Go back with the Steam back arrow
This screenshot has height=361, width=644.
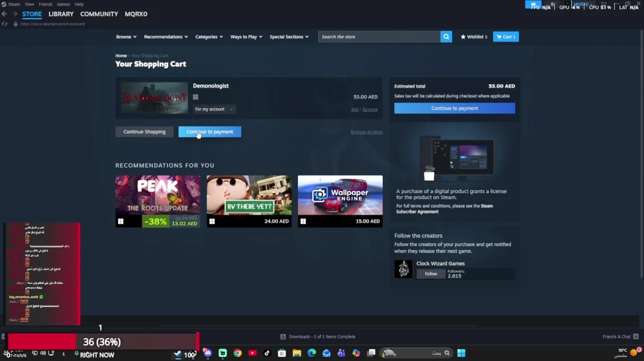click(x=5, y=15)
